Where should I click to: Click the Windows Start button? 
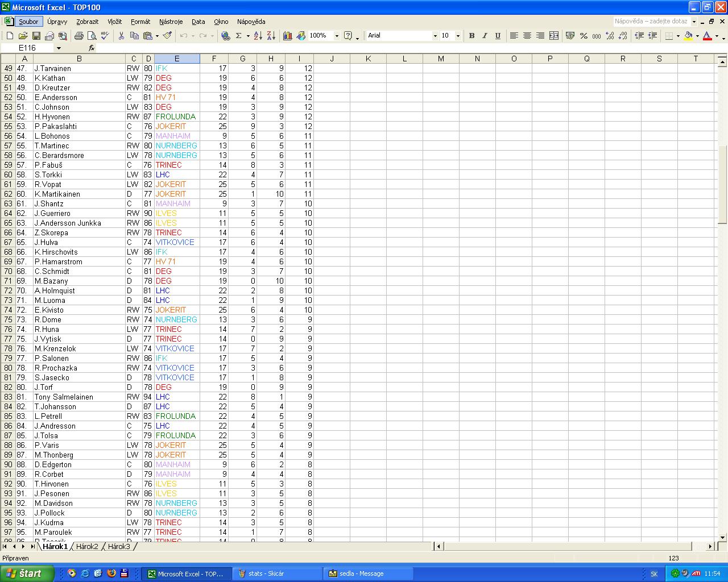tap(27, 573)
